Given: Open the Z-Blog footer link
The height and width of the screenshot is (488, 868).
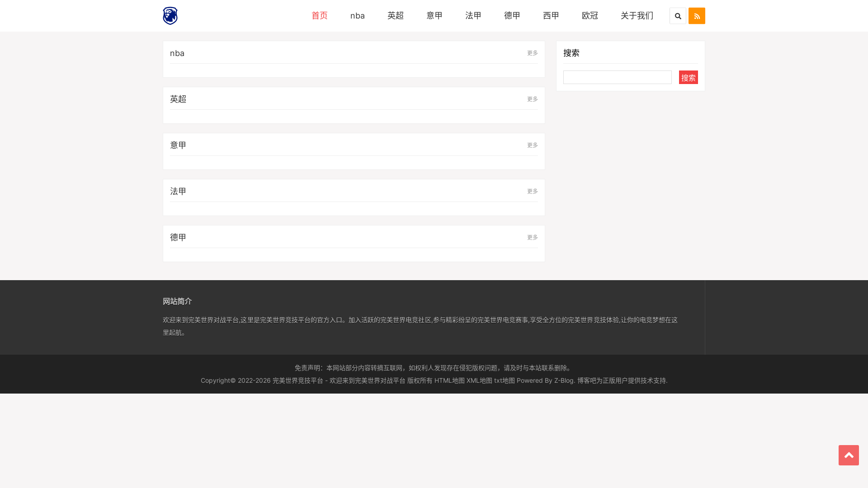Looking at the screenshot, I should [x=564, y=380].
